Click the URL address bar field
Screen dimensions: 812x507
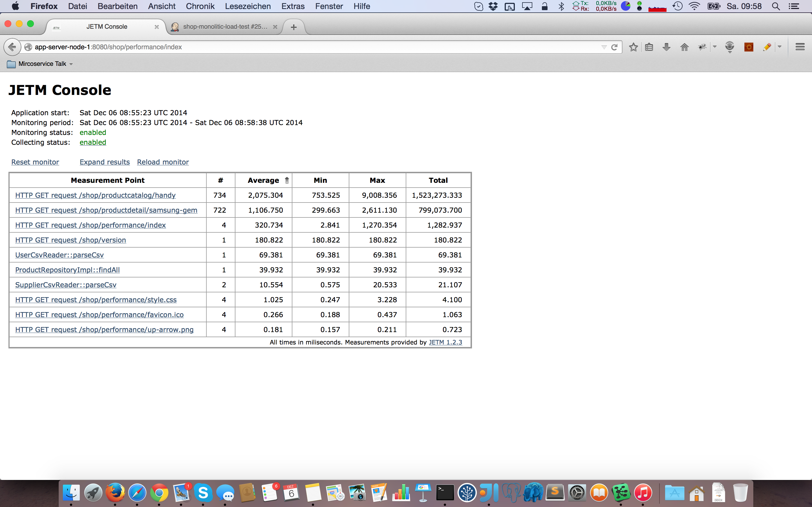(302, 47)
